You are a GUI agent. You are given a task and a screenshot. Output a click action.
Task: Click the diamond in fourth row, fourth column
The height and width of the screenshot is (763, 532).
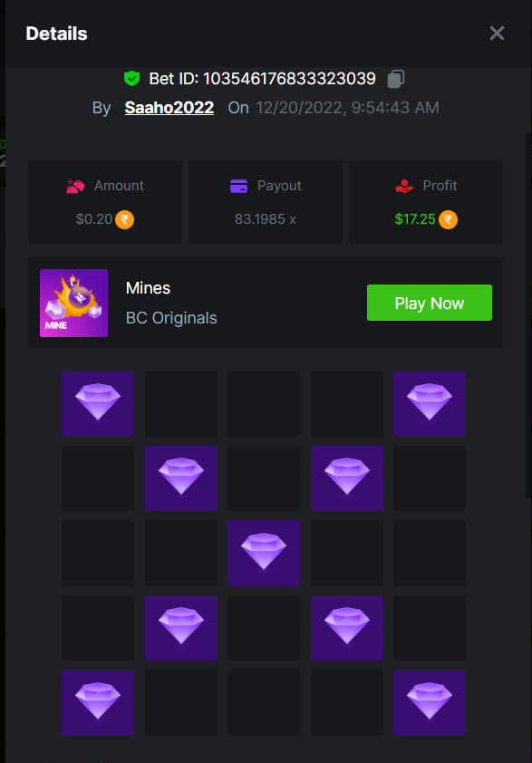[347, 628]
